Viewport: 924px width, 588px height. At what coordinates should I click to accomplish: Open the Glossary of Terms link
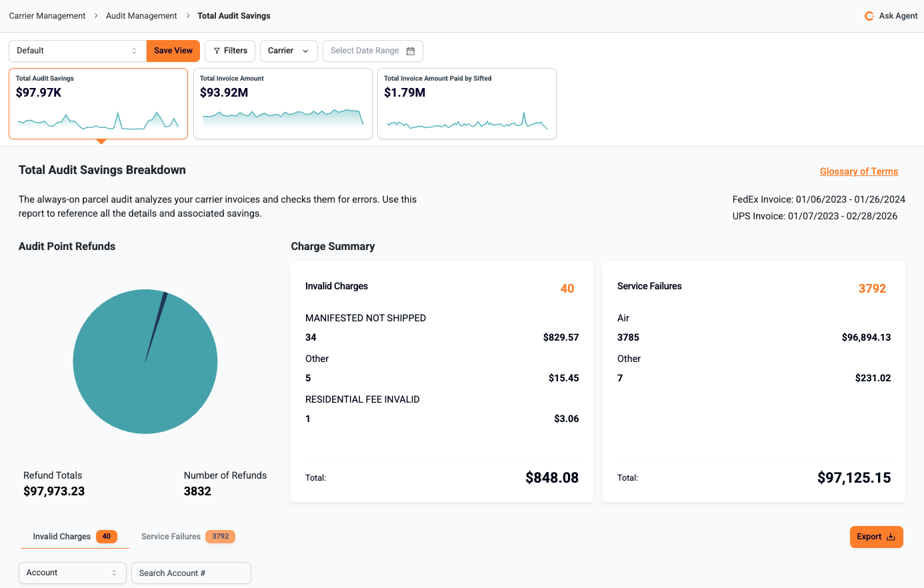pos(859,171)
